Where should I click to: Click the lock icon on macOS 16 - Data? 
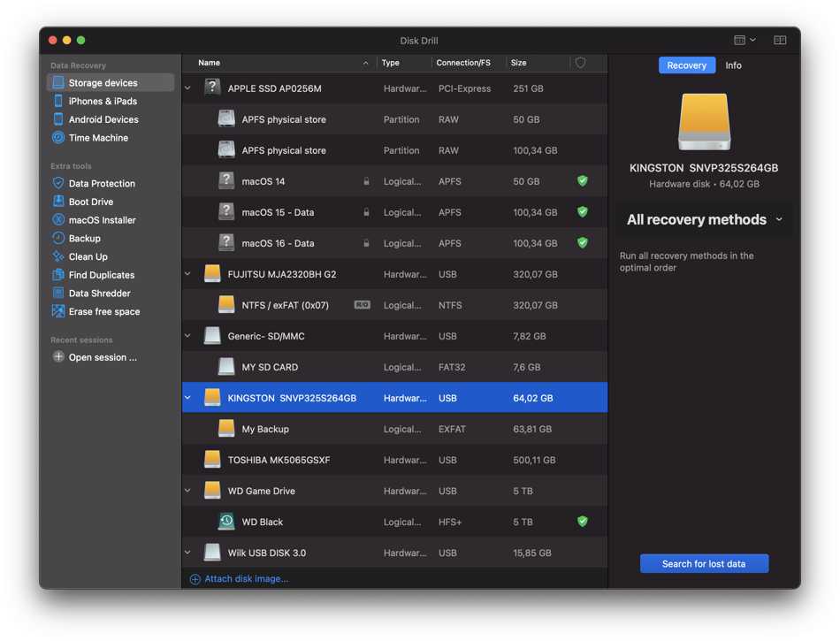pos(366,243)
